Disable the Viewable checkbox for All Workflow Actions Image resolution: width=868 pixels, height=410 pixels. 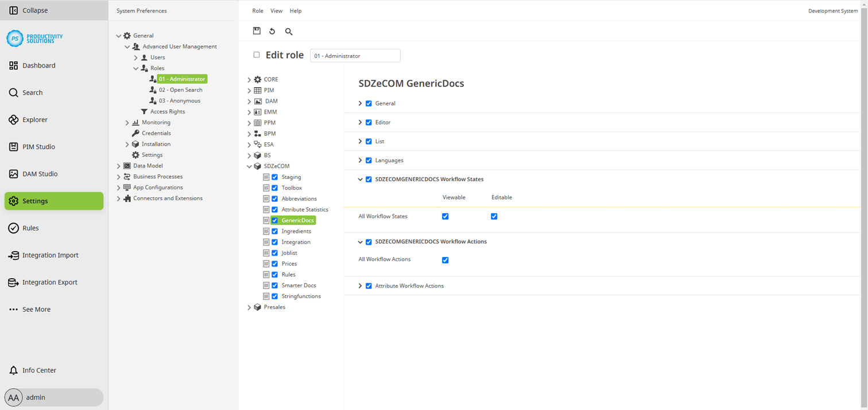click(445, 260)
